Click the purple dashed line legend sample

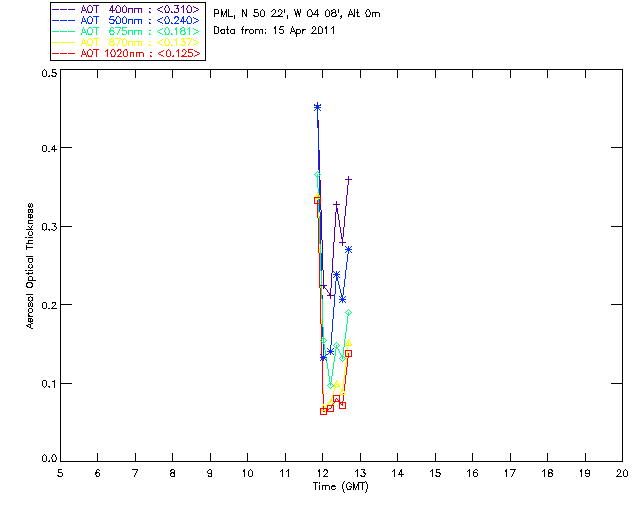pyautogui.click(x=64, y=9)
